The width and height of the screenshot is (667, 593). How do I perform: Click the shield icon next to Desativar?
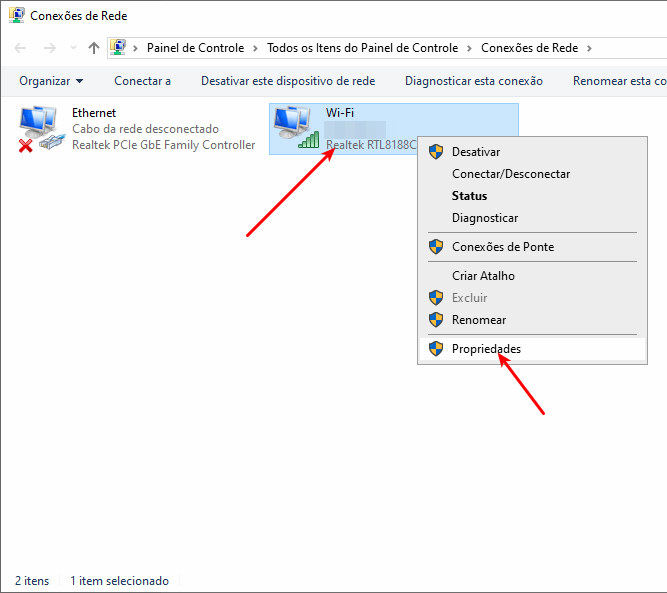436,152
